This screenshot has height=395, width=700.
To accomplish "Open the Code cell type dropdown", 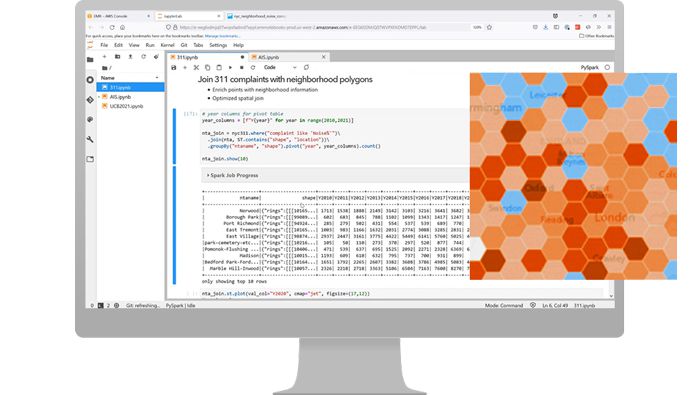I will [x=280, y=67].
